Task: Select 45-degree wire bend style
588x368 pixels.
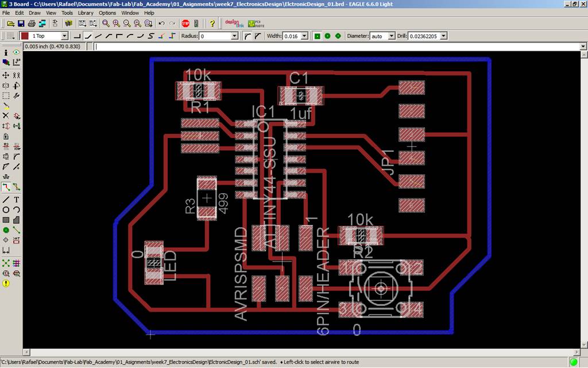Action: [88, 36]
